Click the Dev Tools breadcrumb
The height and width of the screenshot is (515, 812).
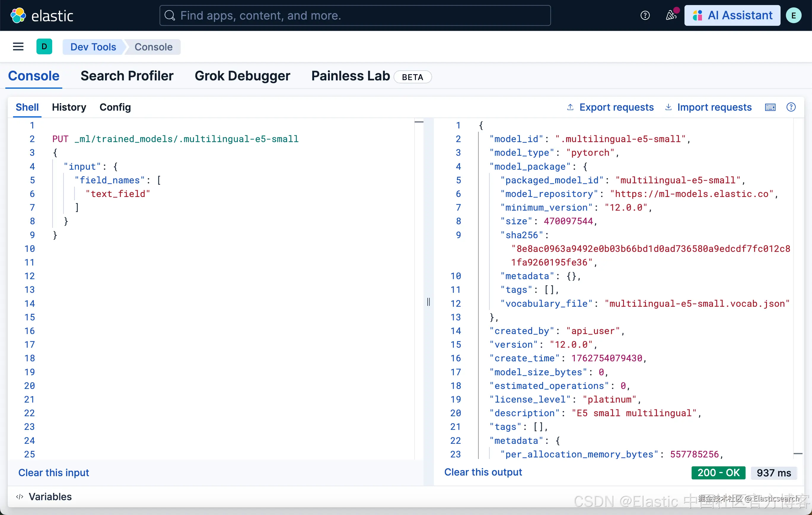tap(93, 47)
